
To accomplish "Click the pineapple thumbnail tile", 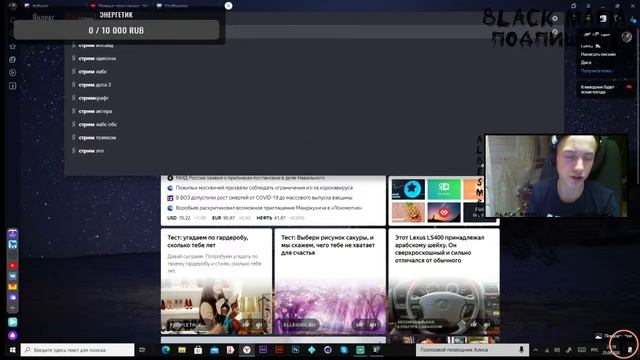I will click(408, 212).
